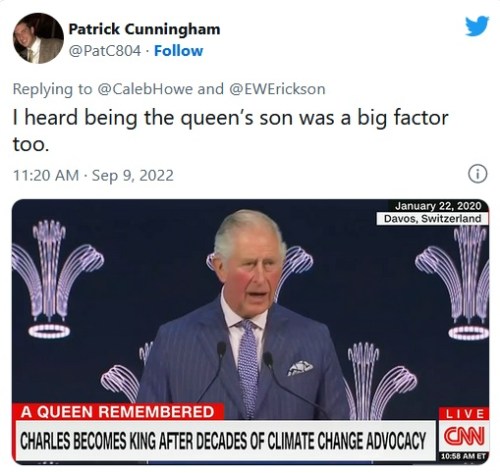This screenshot has width=500, height=473.
Task: Open the @PatC804 handle
Action: tap(105, 51)
